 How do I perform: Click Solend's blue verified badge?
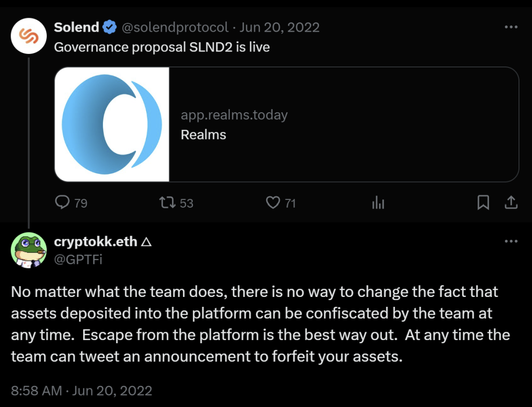click(109, 27)
